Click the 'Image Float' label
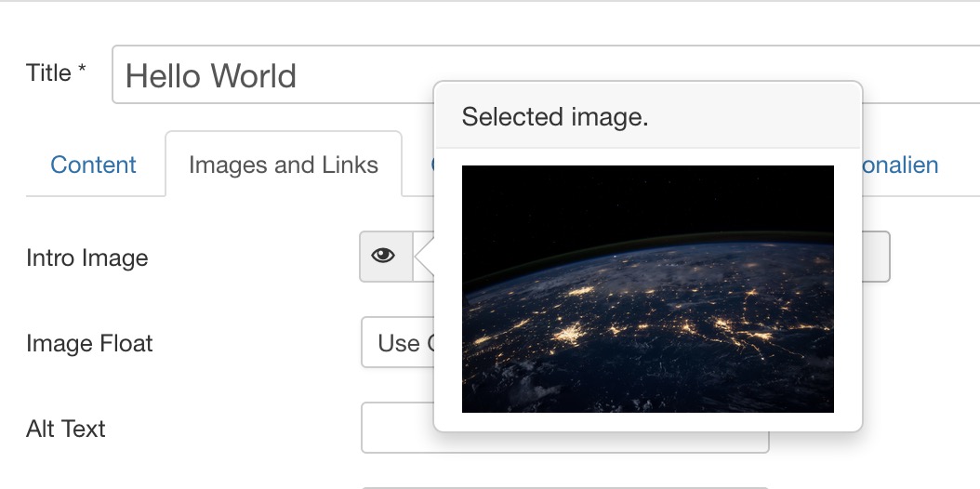Screen dimensions: 980x489 click(89, 343)
